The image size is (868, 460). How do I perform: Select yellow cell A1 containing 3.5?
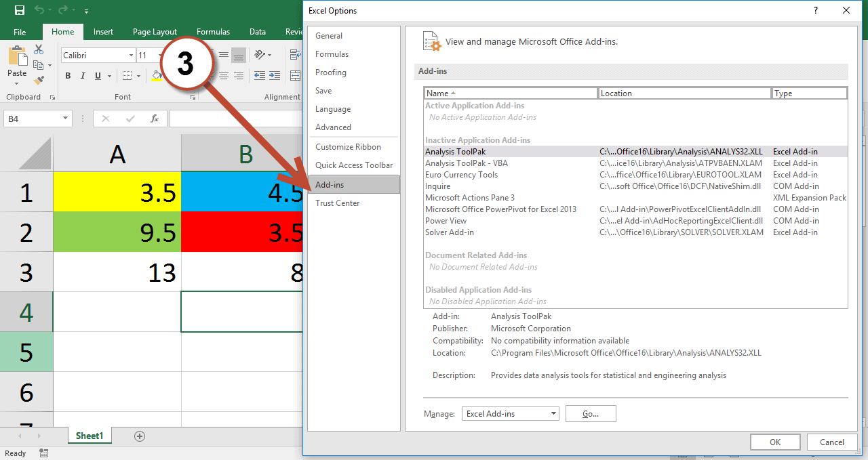[117, 192]
